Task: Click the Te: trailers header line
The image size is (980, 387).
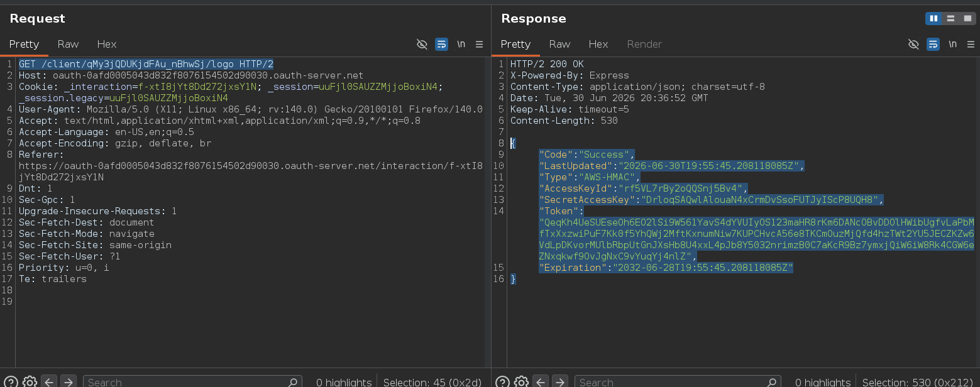Action: (x=52, y=279)
